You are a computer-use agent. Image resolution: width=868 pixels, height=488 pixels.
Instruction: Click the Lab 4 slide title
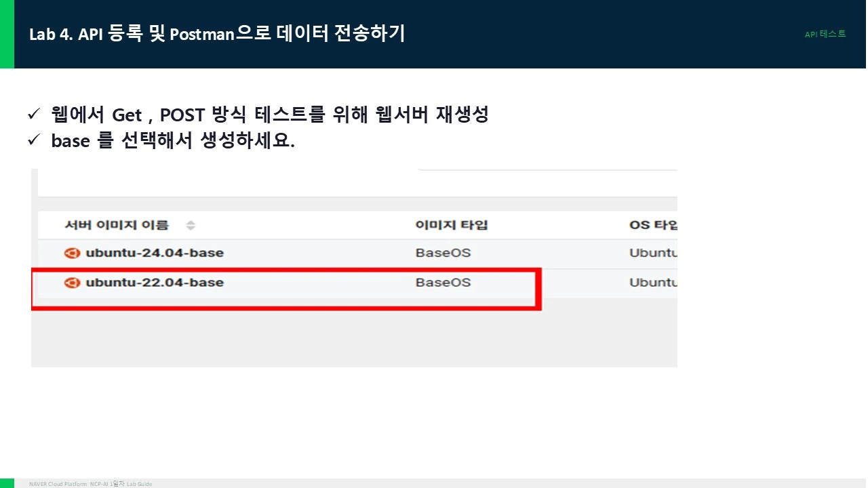pos(217,34)
